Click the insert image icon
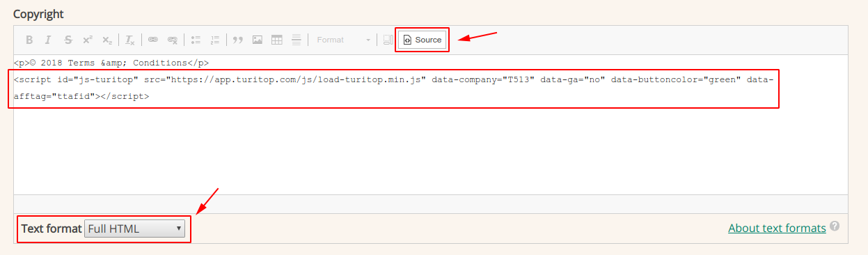The height and width of the screenshot is (255, 868). [x=258, y=40]
